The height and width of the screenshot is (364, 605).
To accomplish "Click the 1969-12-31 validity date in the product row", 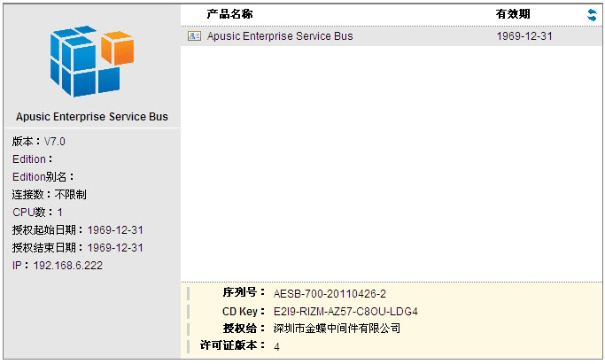I will pyautogui.click(x=524, y=36).
